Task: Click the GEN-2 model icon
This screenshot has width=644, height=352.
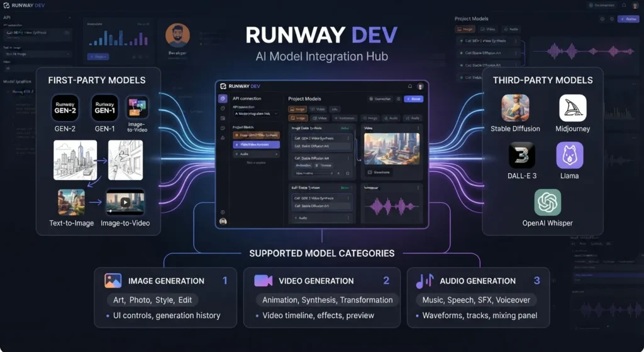Action: point(65,108)
